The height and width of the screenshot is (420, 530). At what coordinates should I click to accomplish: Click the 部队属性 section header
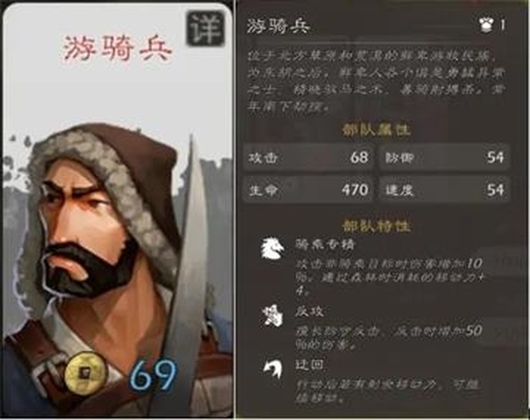click(x=376, y=130)
